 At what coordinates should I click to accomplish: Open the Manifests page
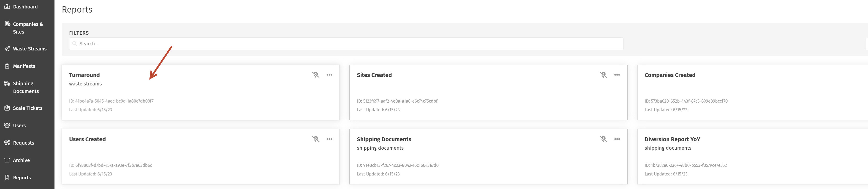click(x=24, y=66)
